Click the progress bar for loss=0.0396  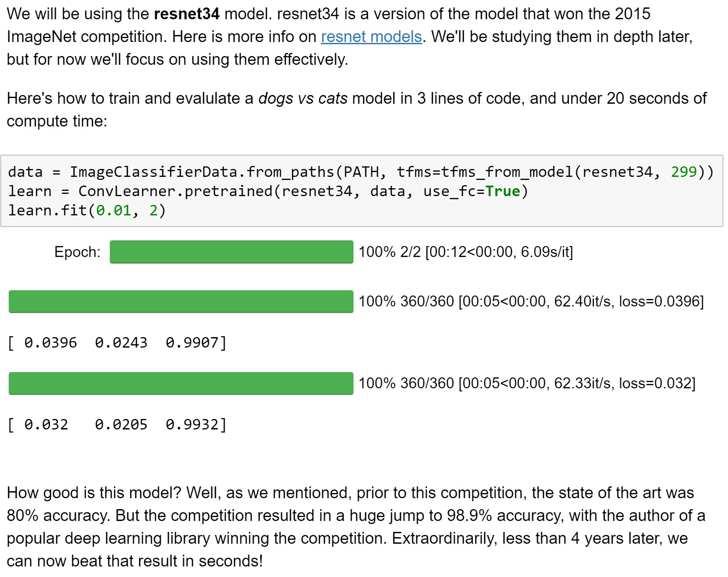[x=181, y=301]
